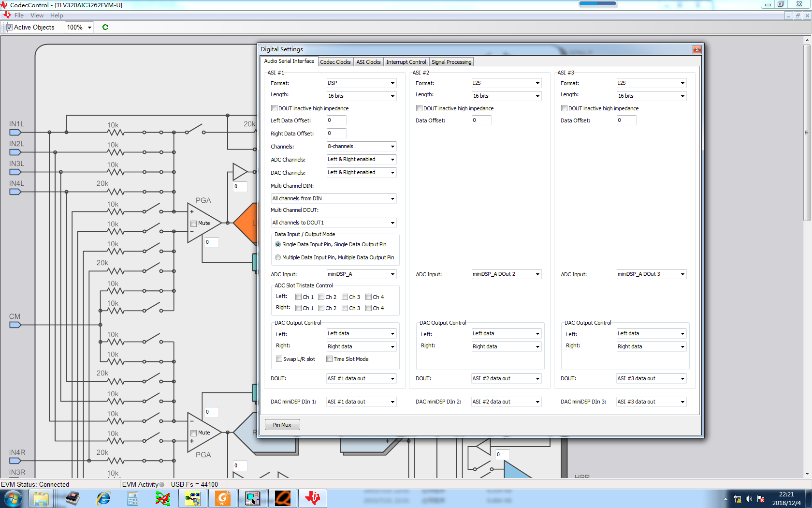Open ASI #1 Format dropdown showing DSP
The height and width of the screenshot is (508, 812).
[362, 83]
